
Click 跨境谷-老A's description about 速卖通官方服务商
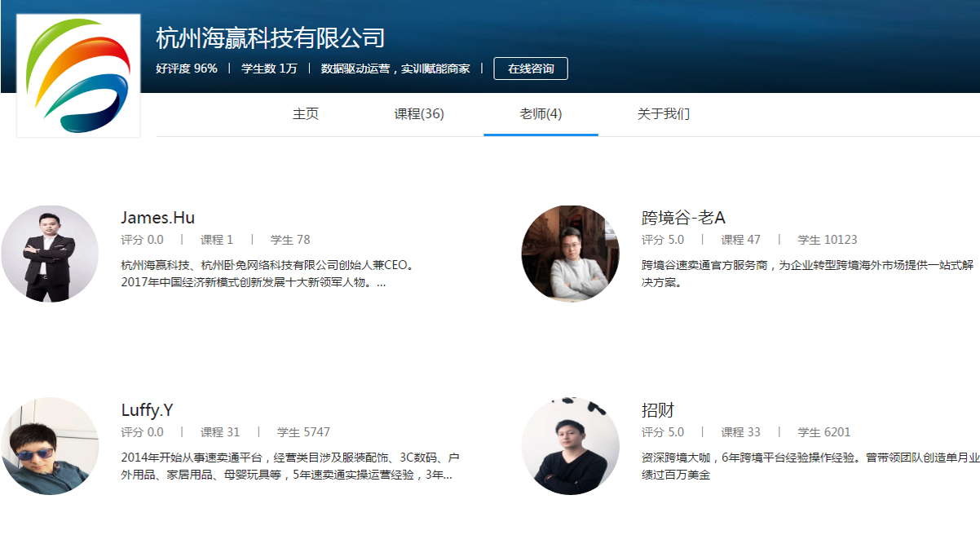coord(808,274)
